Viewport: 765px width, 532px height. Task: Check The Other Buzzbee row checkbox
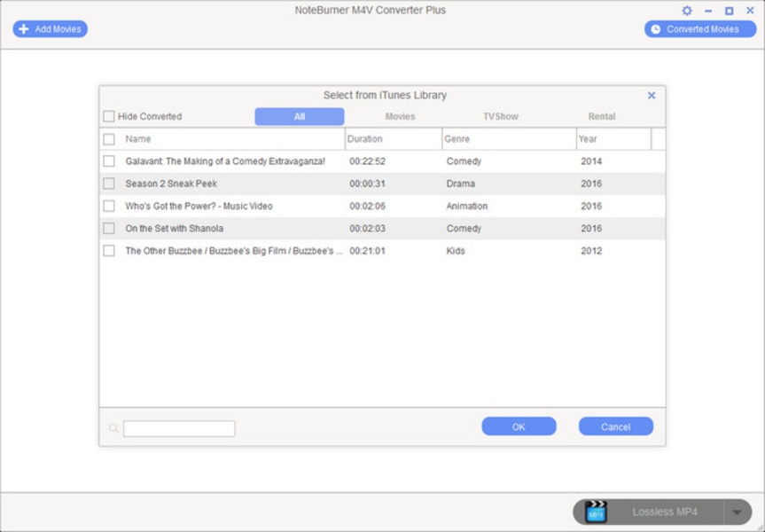109,251
